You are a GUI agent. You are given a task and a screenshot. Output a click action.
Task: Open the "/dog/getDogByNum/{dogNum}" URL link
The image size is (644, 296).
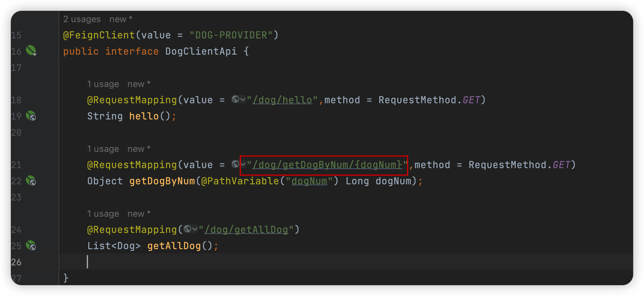coord(327,165)
